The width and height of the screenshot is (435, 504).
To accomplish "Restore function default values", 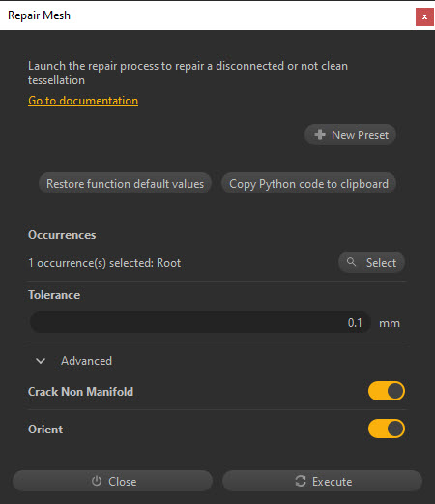I will click(125, 183).
